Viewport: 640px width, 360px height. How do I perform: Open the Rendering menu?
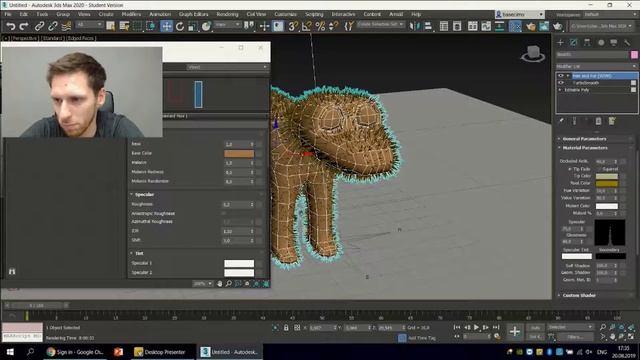point(227,14)
